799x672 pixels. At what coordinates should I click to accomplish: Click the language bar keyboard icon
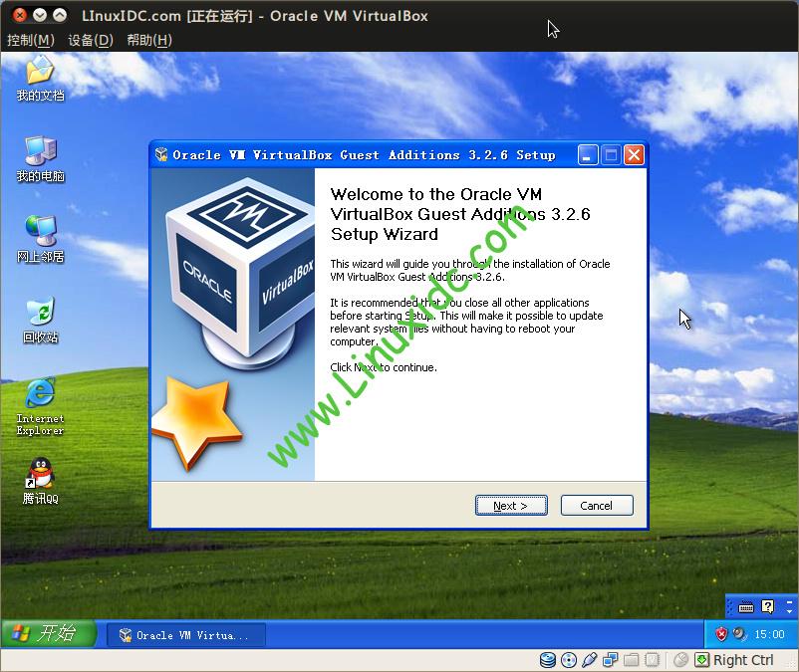coord(746,607)
